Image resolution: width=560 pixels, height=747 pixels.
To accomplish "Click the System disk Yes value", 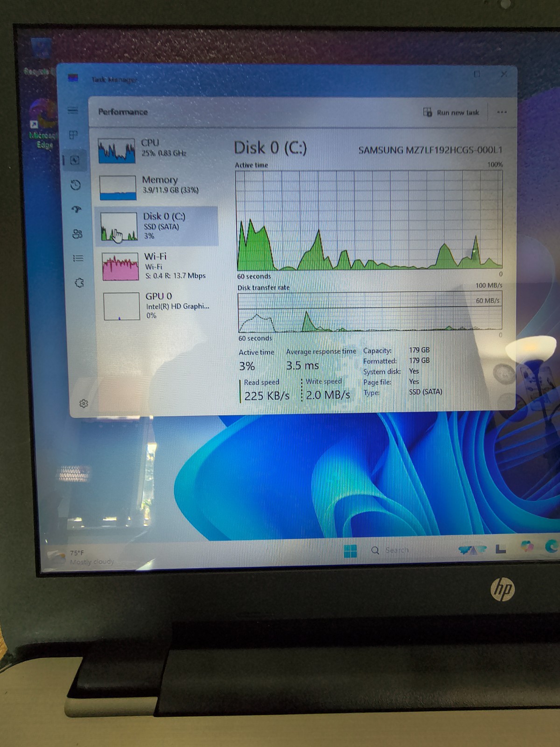I will click(x=414, y=371).
